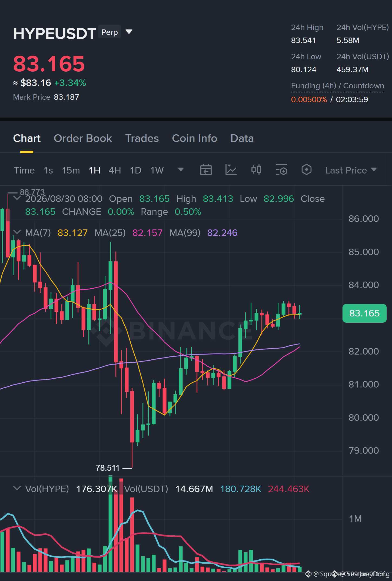Image resolution: width=392 pixels, height=581 pixels.
Task: Click the green current price tag 83.165
Action: tap(364, 313)
